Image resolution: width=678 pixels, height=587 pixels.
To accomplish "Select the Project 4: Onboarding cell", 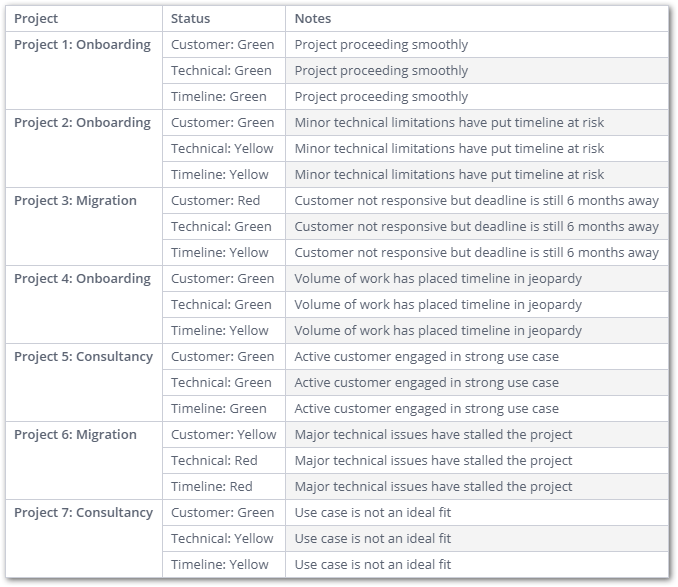I will click(x=82, y=279).
